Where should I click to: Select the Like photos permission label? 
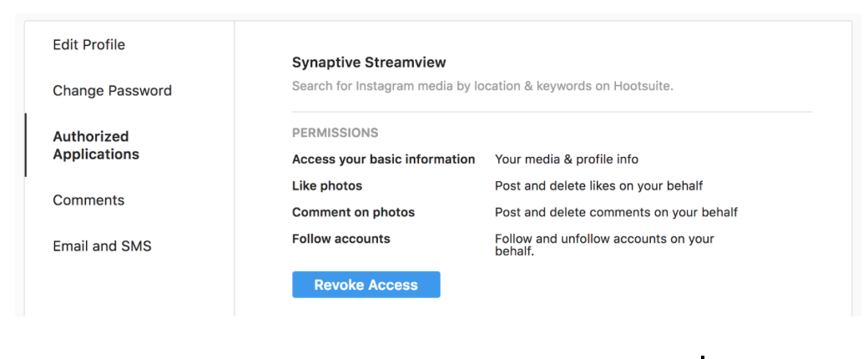[x=326, y=186]
